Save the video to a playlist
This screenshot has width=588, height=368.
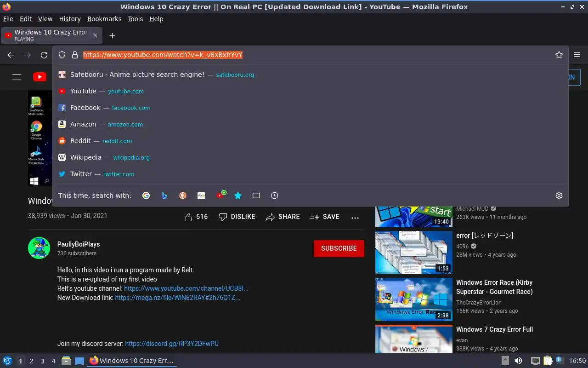[x=325, y=217]
